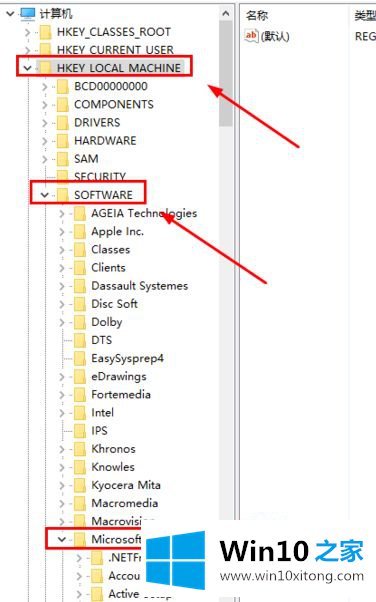Select HKEY_LOCAL_MACHINE key
The width and height of the screenshot is (376, 602).
(119, 68)
